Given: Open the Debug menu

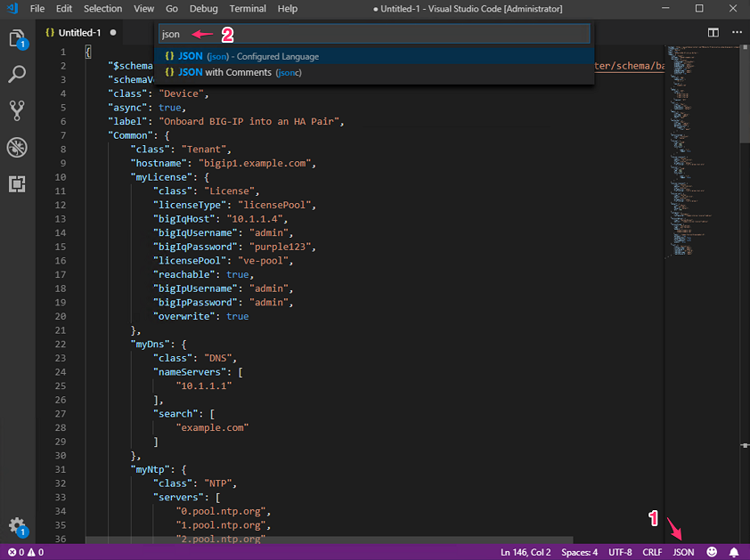Looking at the screenshot, I should 203,9.
